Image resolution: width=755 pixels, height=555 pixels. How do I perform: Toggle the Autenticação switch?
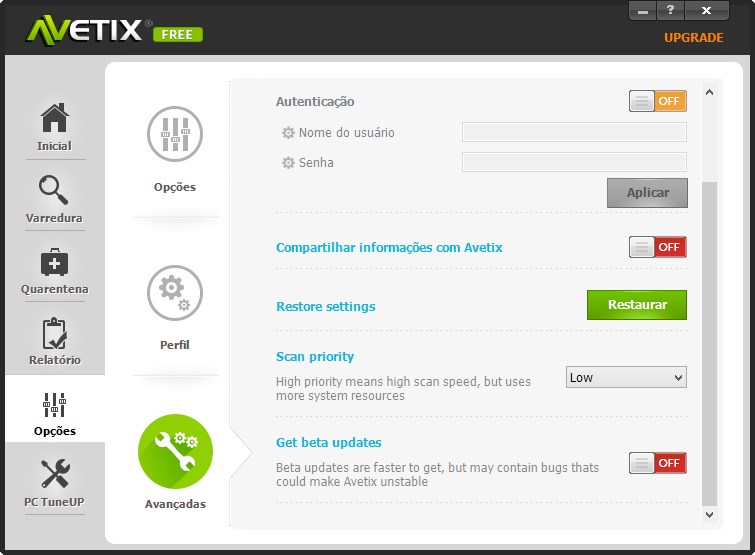pos(658,101)
